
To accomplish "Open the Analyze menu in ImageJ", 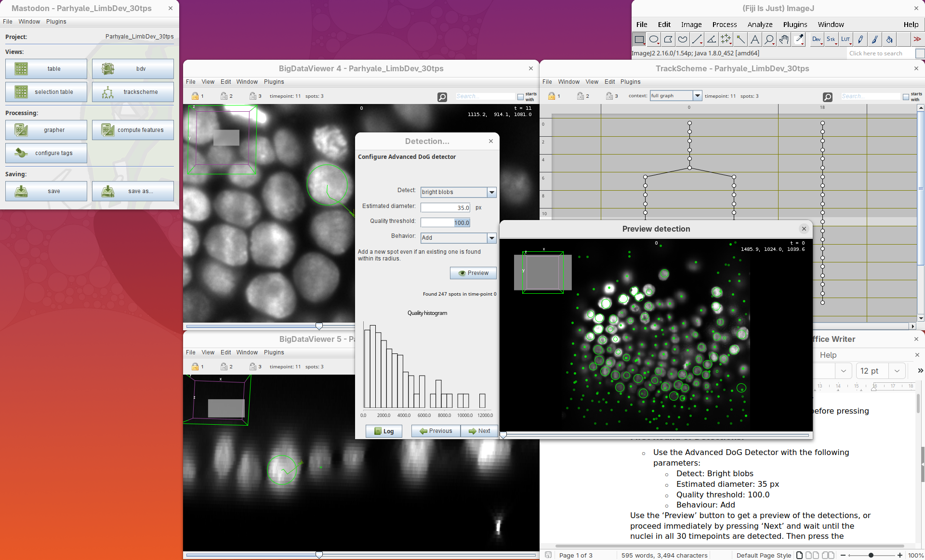I will (760, 25).
